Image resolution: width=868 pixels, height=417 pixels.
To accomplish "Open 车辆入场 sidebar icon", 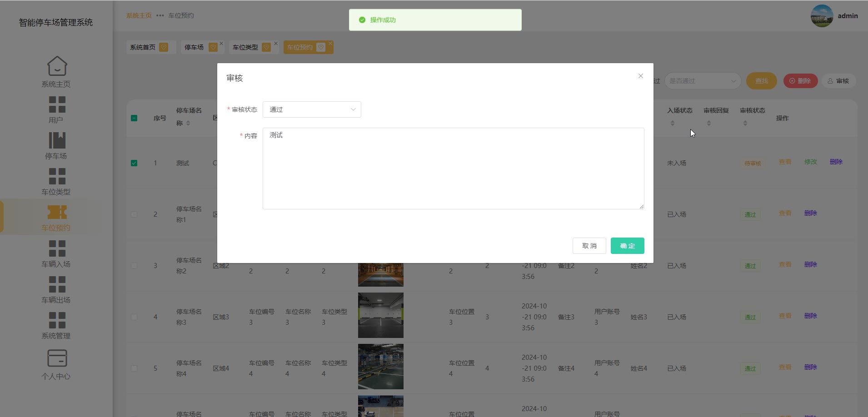I will click(57, 248).
